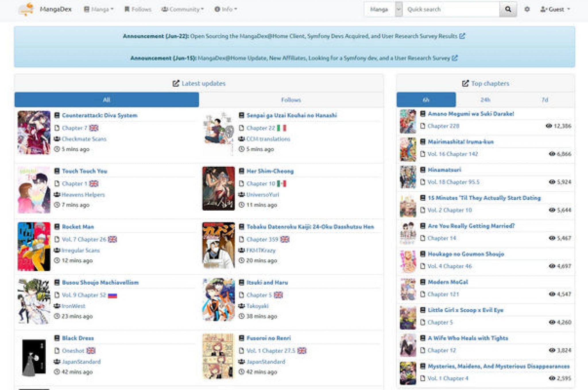Click clock icon beside 23 mins ago
The height and width of the screenshot is (390, 588).
coord(57,316)
